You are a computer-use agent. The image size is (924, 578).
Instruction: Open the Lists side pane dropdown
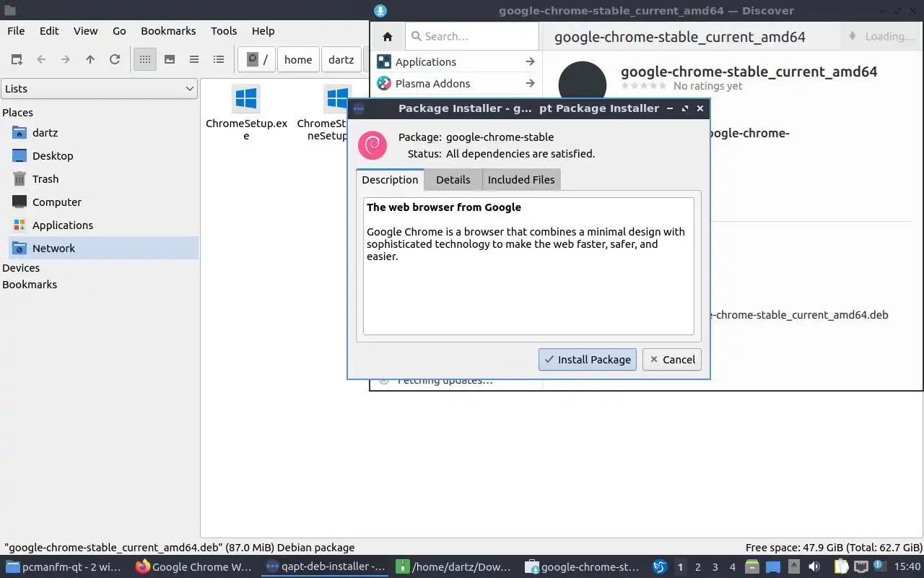(100, 89)
